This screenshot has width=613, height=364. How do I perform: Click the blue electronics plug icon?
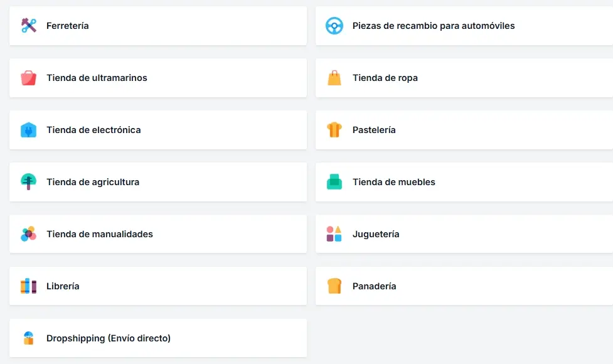point(28,130)
